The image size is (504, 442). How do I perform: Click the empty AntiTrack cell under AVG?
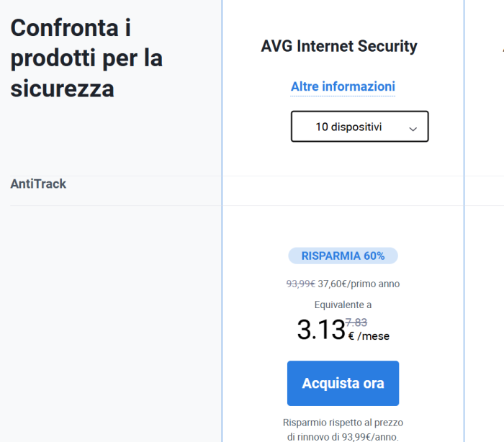coord(343,190)
